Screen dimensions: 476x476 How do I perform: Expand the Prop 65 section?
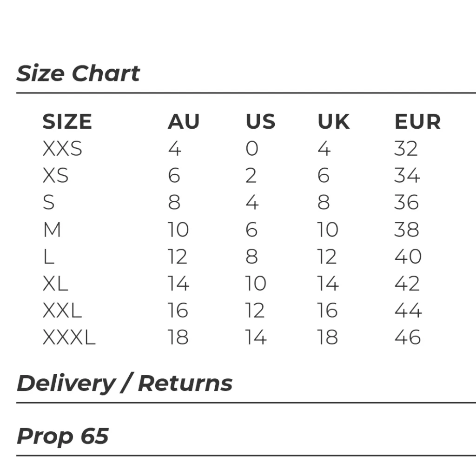point(63,436)
